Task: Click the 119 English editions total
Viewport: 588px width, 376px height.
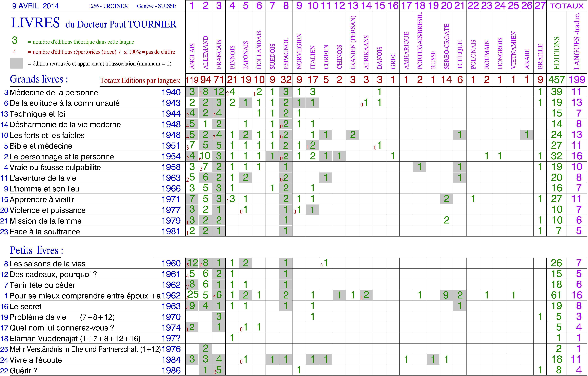Action: [x=192, y=80]
